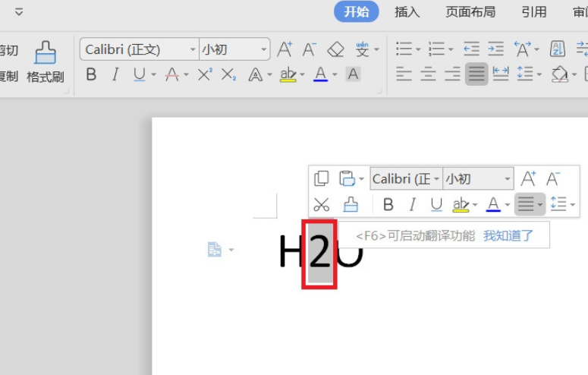Dismiss tip via 我知道了 link
The width and height of the screenshot is (588, 375).
[508, 236]
